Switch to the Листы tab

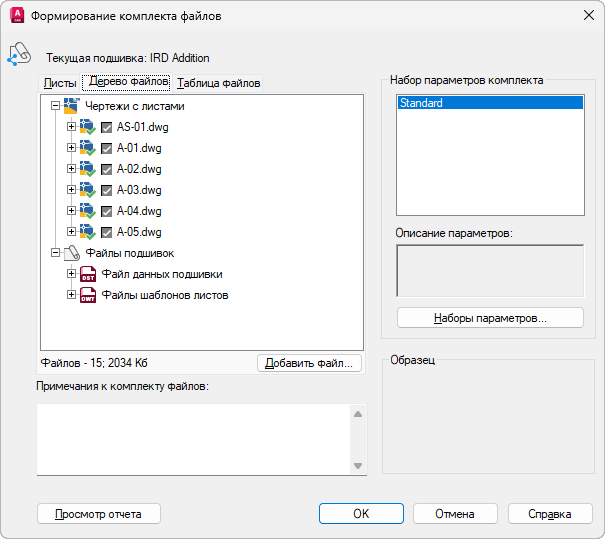pyautogui.click(x=60, y=83)
